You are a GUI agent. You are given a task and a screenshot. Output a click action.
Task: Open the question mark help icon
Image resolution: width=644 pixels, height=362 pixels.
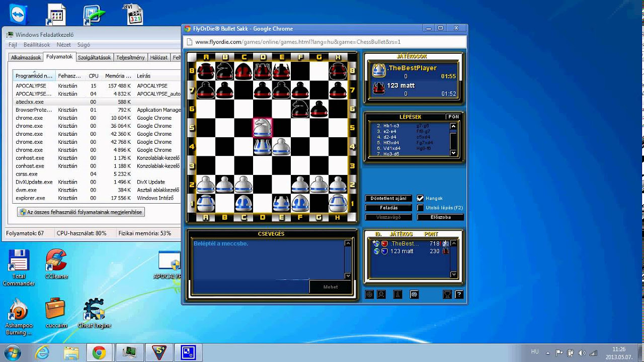(x=459, y=295)
